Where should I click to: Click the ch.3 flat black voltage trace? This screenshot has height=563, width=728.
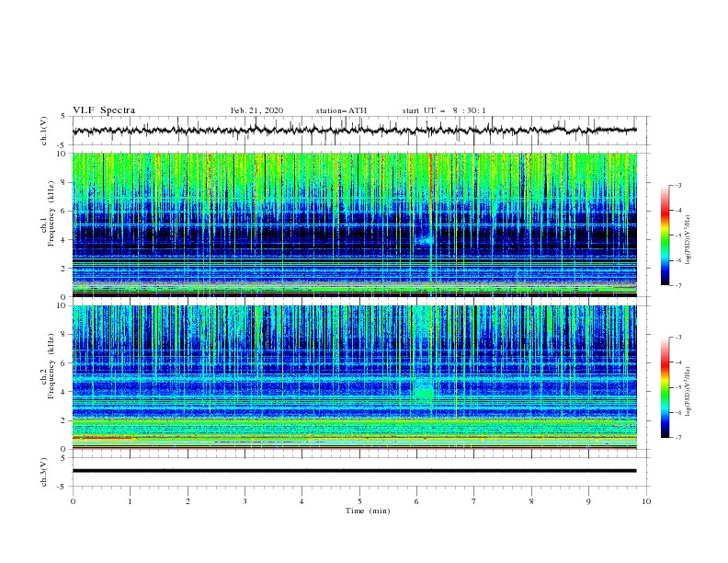coord(354,471)
